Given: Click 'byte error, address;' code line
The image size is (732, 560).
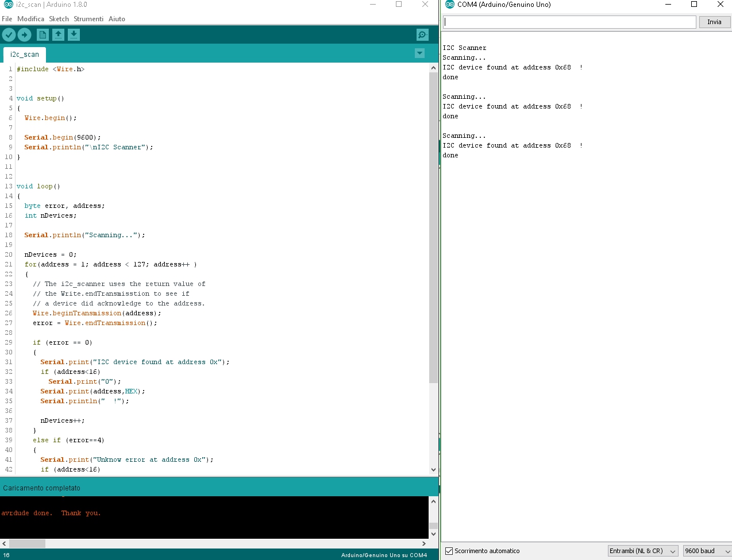Looking at the screenshot, I should pos(64,206).
